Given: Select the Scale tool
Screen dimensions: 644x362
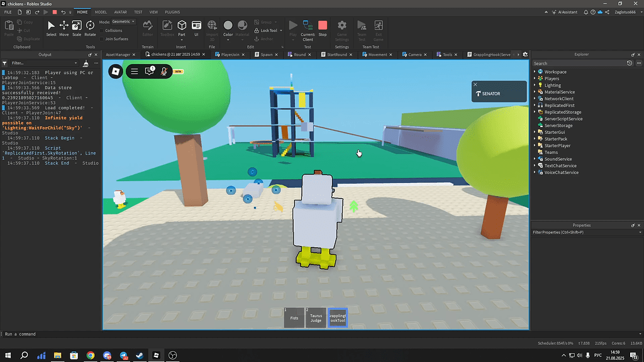Looking at the screenshot, I should click(x=77, y=26).
